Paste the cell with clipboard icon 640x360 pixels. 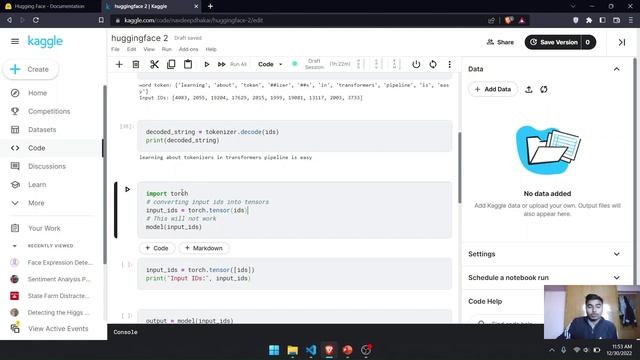click(x=188, y=64)
